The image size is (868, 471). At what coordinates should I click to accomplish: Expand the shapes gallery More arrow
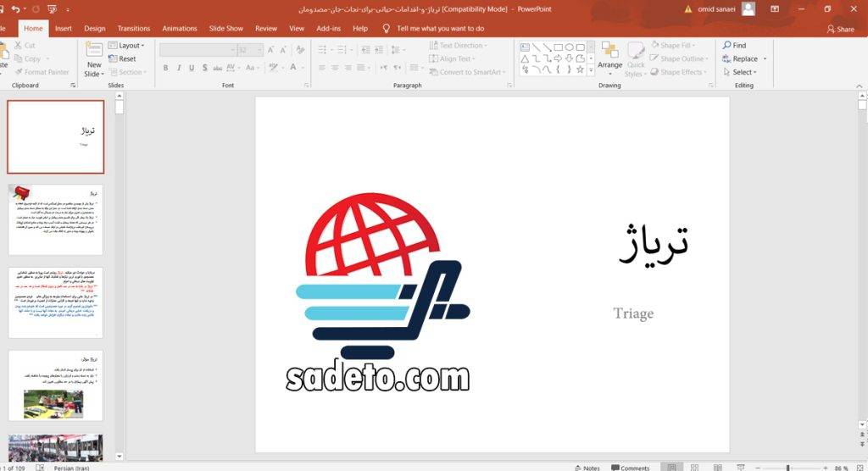click(x=591, y=69)
